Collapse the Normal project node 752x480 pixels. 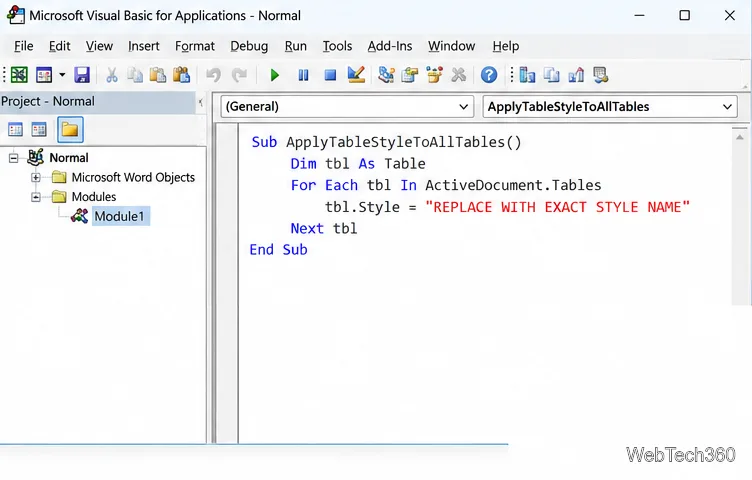[13, 158]
